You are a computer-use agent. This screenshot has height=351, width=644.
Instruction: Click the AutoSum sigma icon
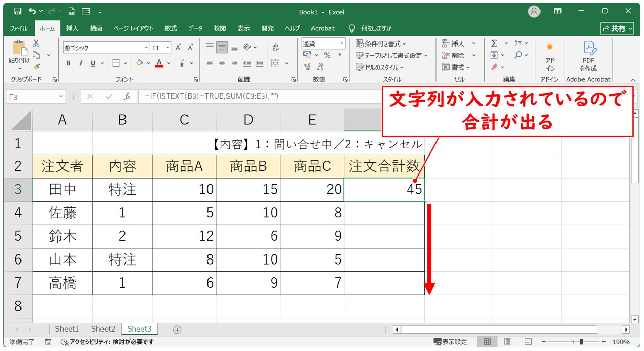click(494, 43)
